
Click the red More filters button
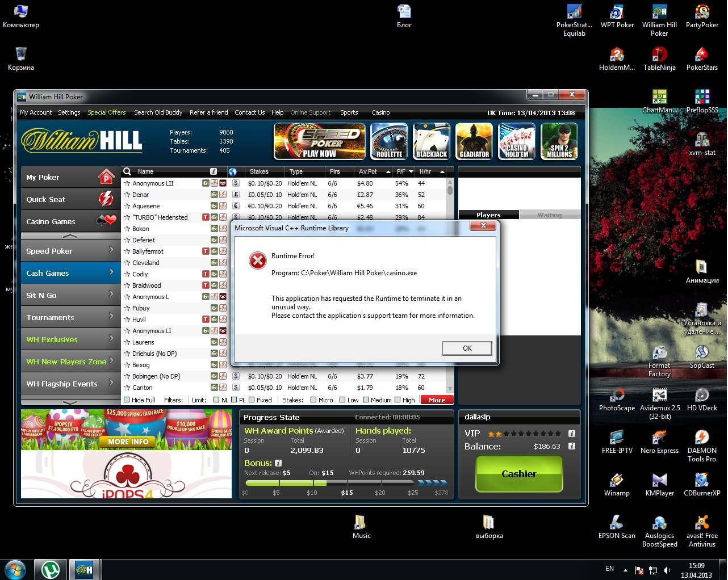[x=437, y=400]
